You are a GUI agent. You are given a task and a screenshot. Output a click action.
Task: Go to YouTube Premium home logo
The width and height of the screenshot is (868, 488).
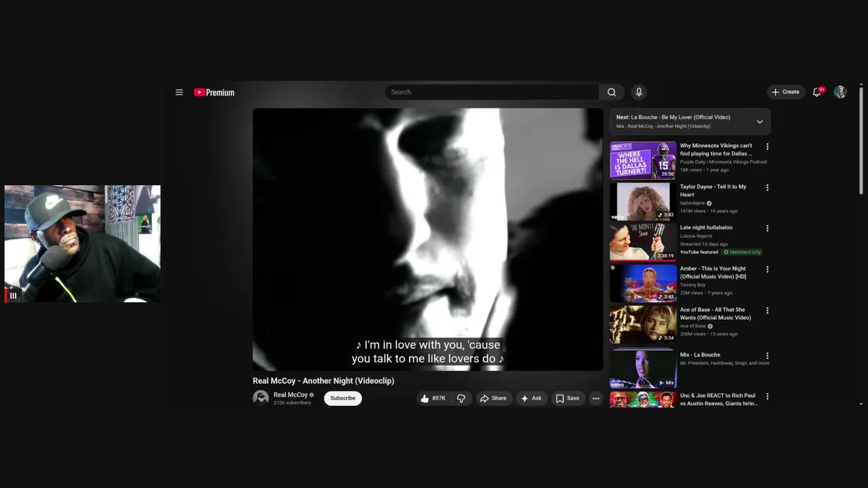[214, 92]
